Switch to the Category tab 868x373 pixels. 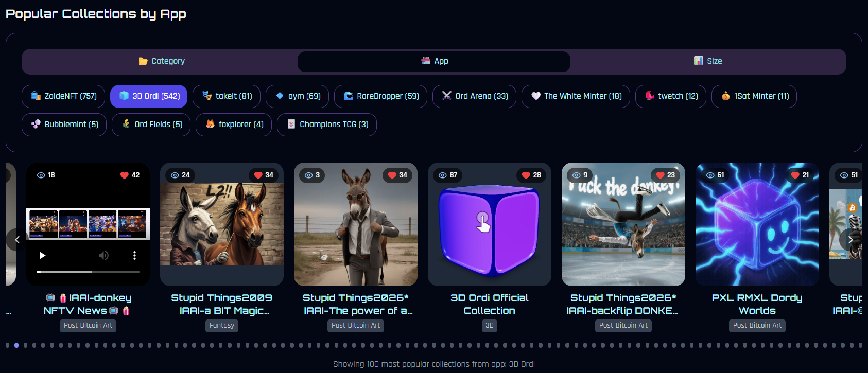point(161,61)
